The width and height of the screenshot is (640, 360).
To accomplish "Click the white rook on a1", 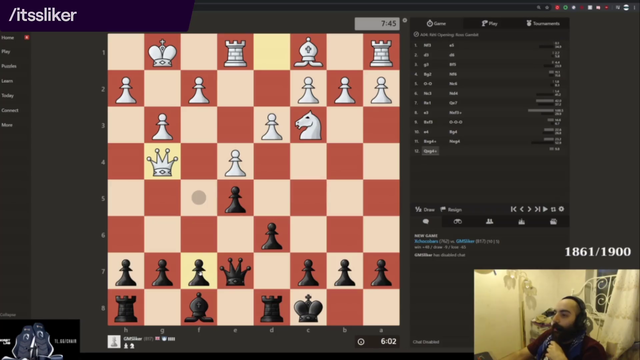I will pyautogui.click(x=381, y=52).
